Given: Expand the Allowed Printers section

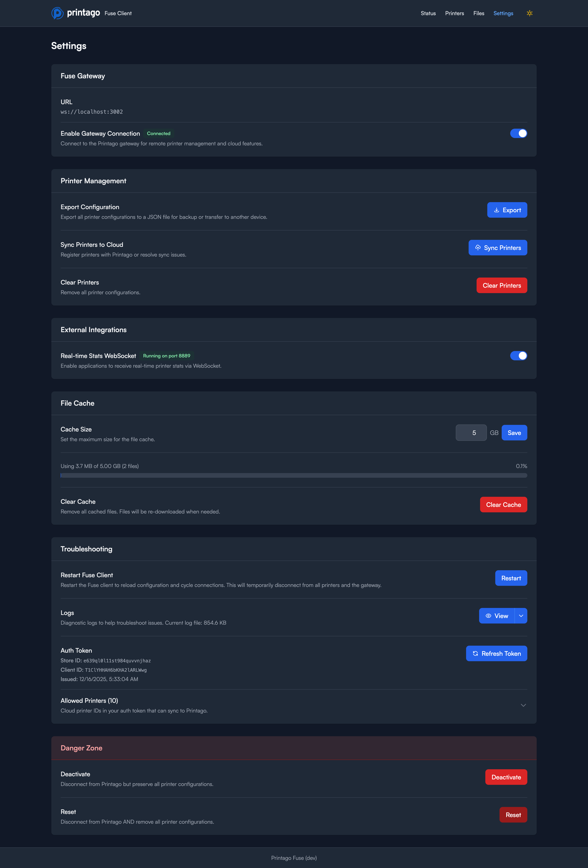Looking at the screenshot, I should 523,705.
